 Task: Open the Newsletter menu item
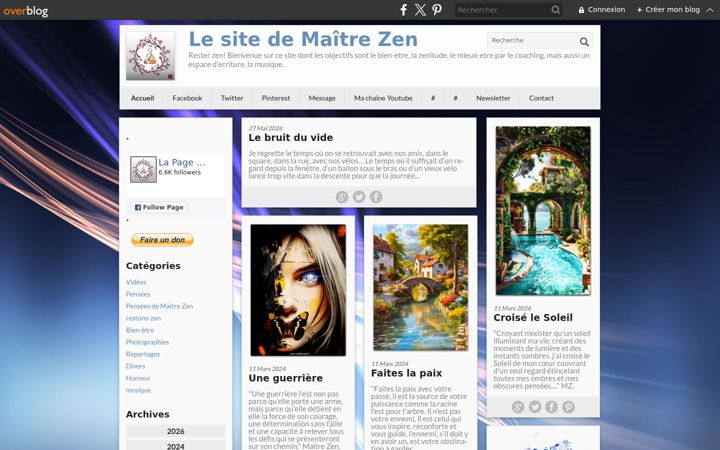click(493, 98)
